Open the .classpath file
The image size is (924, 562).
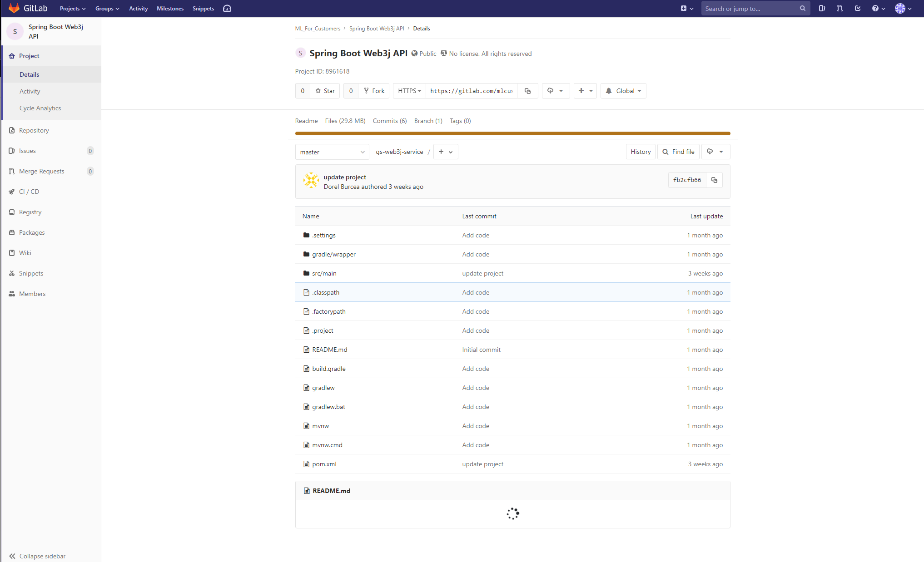coord(326,292)
